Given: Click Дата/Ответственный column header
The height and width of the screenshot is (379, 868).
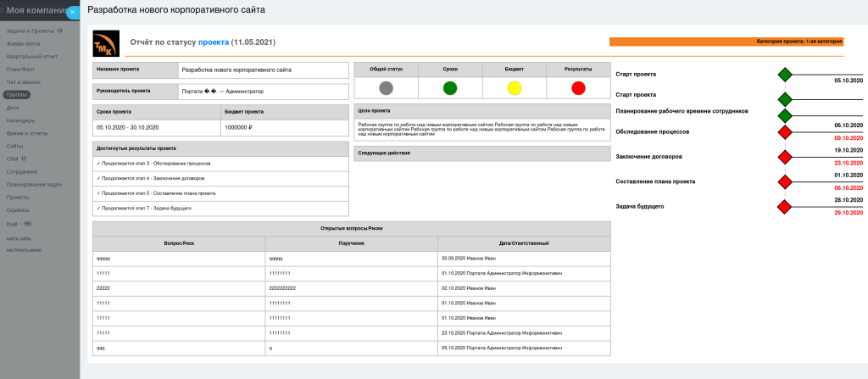Looking at the screenshot, I should tap(524, 244).
